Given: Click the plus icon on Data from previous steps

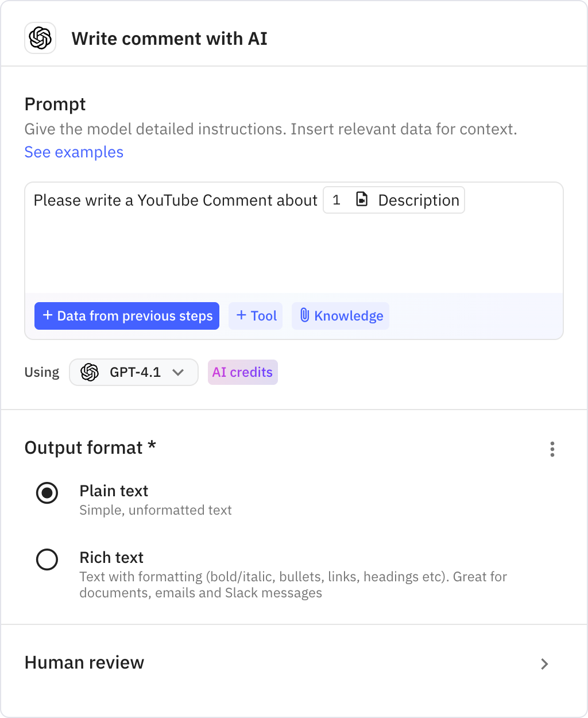Looking at the screenshot, I should (x=47, y=315).
